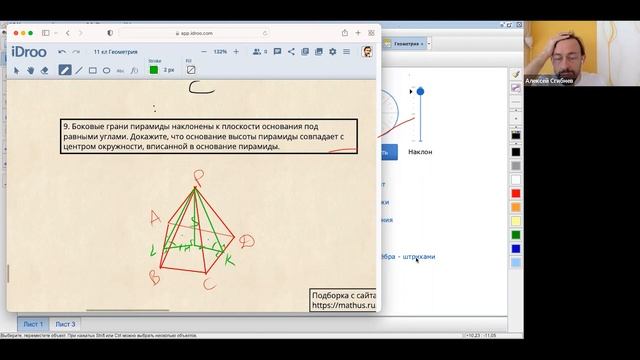Click the Алексей webcam video thumbnail

click(582, 53)
